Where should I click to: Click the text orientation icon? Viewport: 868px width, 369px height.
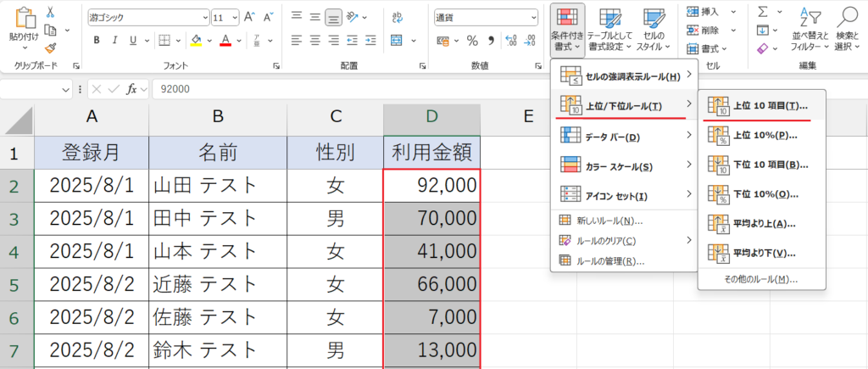[351, 17]
